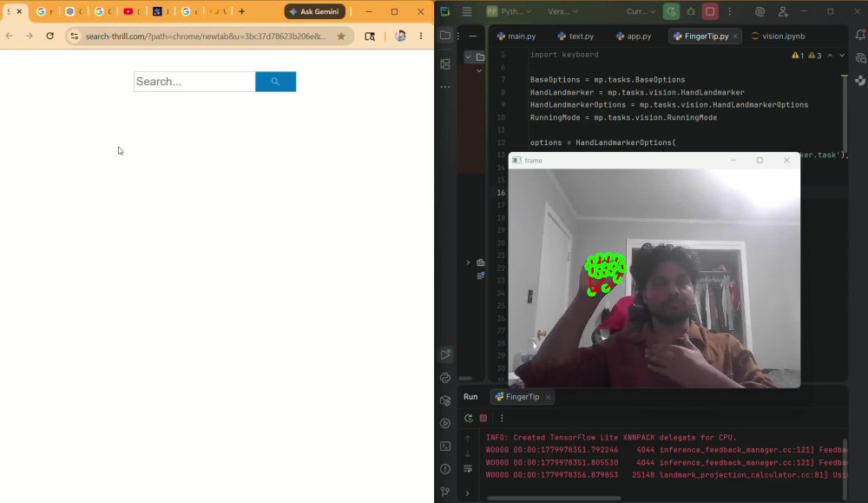Show more tool windows ellipsis
The height and width of the screenshot is (503, 868).
[x=445, y=87]
